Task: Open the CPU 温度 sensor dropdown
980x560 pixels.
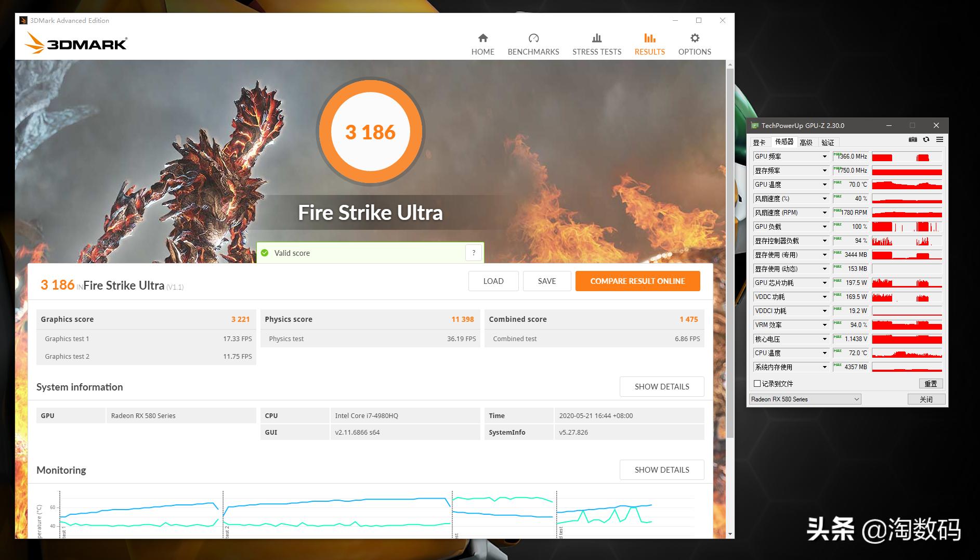Action: tap(824, 353)
